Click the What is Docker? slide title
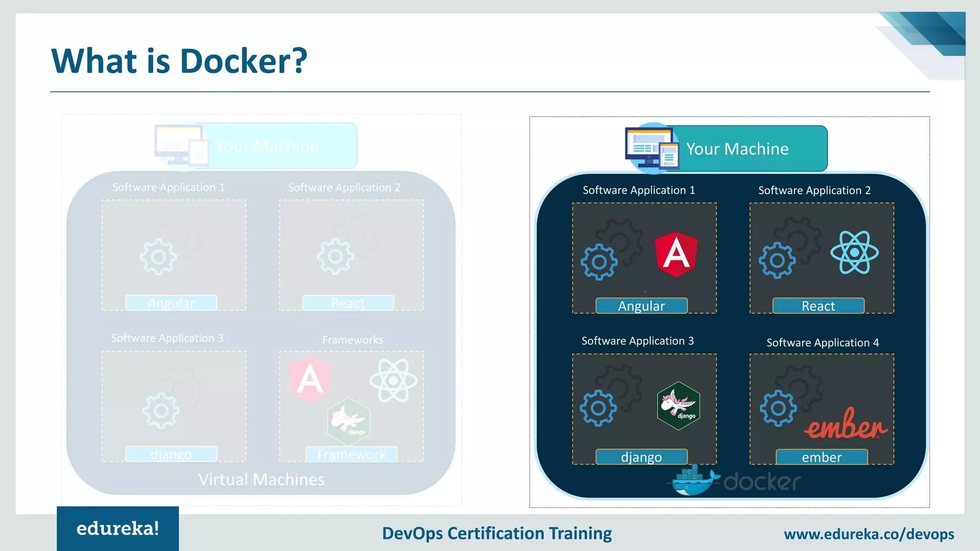The width and height of the screenshot is (980, 551). click(x=179, y=61)
